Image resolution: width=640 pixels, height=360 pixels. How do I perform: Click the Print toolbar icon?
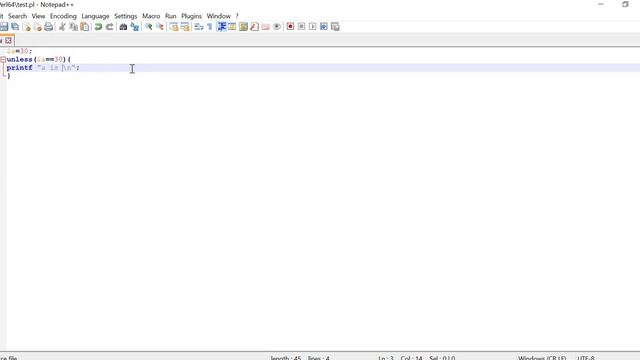[49, 27]
